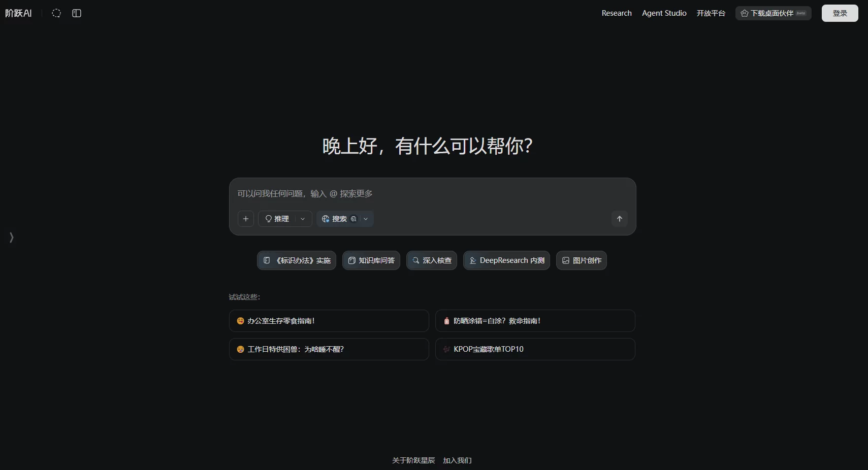
Task: Toggle the sidebar panel icon
Action: [77, 13]
